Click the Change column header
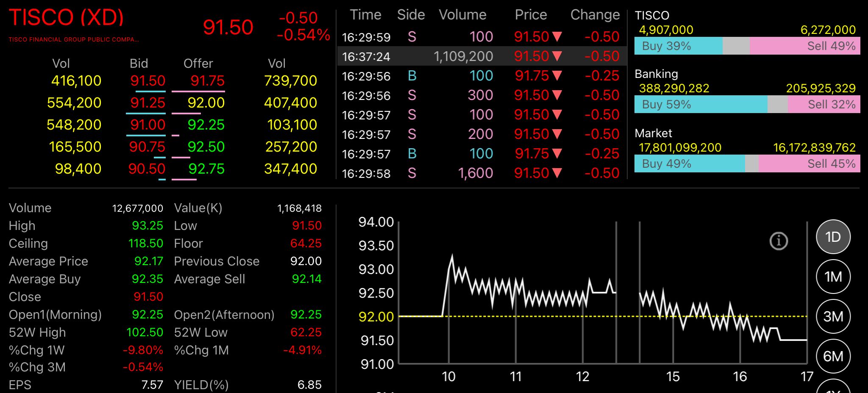Viewport: 868px width, 393px height. pyautogui.click(x=595, y=15)
